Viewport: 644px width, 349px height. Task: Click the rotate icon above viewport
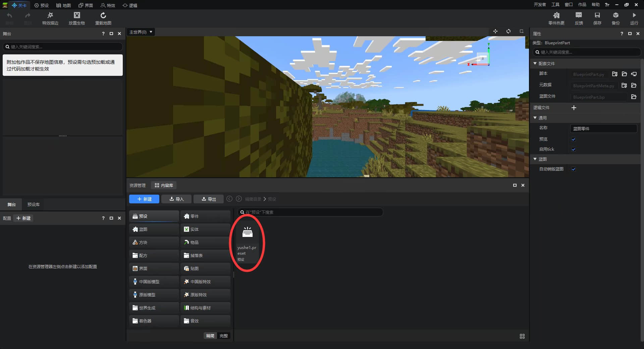(508, 31)
